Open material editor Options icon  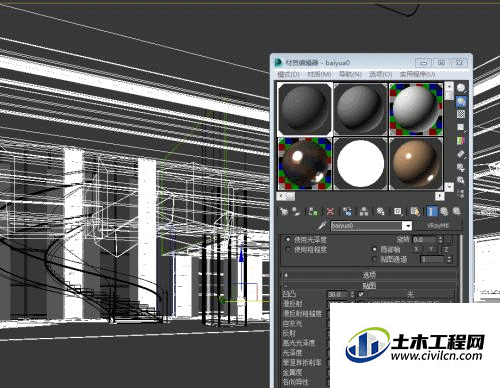tap(461, 167)
